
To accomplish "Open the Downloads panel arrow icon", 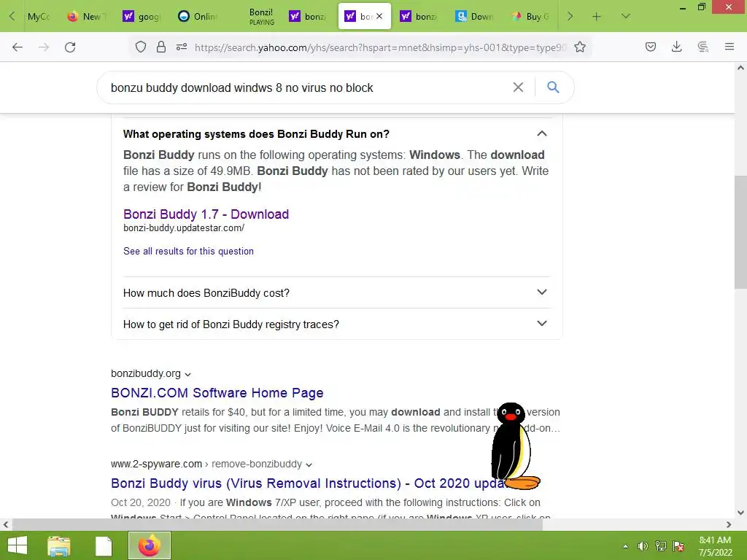I will [676, 47].
